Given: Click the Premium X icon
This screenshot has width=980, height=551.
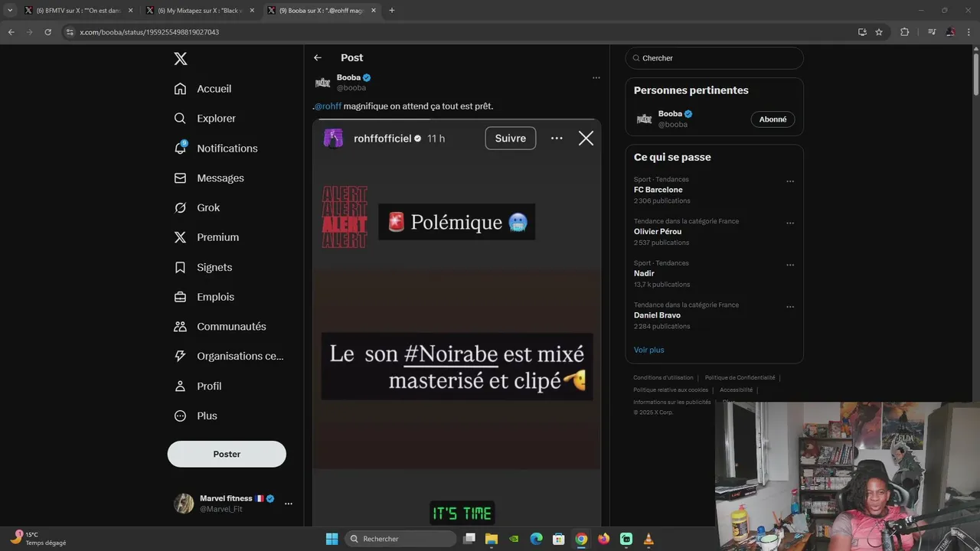Looking at the screenshot, I should point(180,237).
